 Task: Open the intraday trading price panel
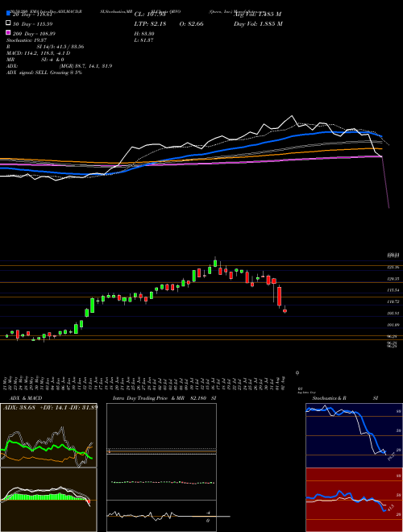pos(161,468)
